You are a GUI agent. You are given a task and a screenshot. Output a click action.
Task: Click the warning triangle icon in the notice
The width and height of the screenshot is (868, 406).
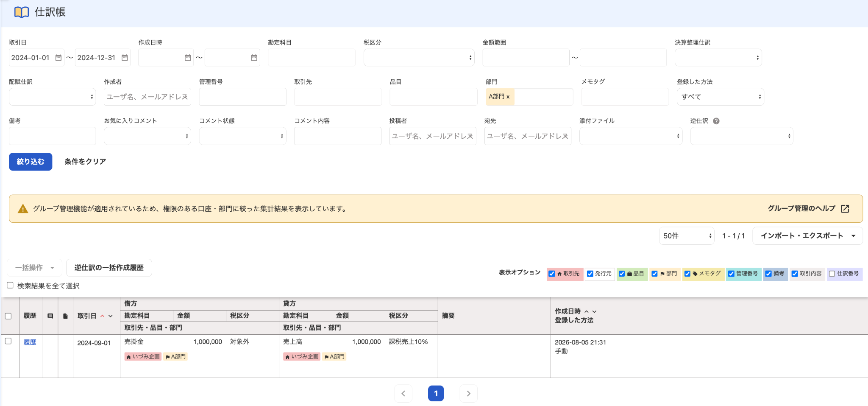tap(23, 209)
